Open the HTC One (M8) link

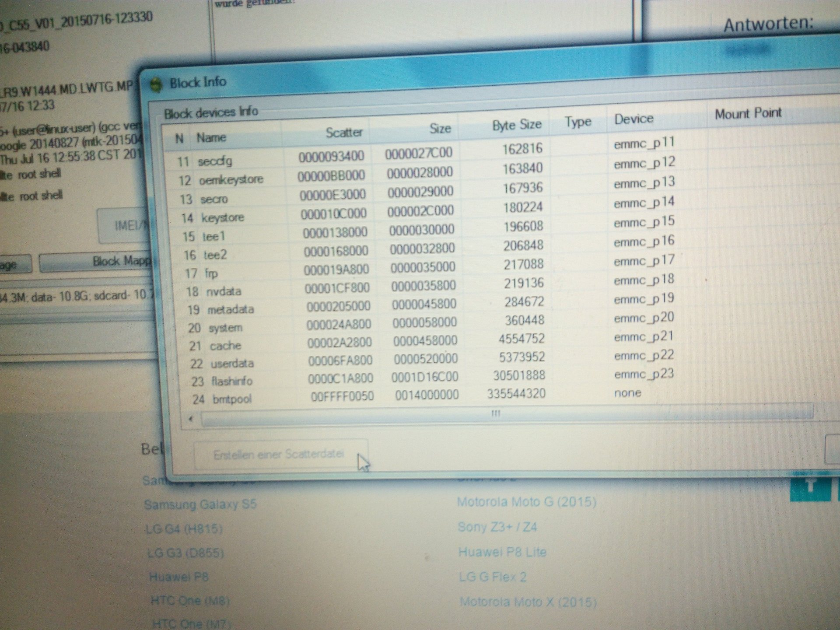pos(190,600)
